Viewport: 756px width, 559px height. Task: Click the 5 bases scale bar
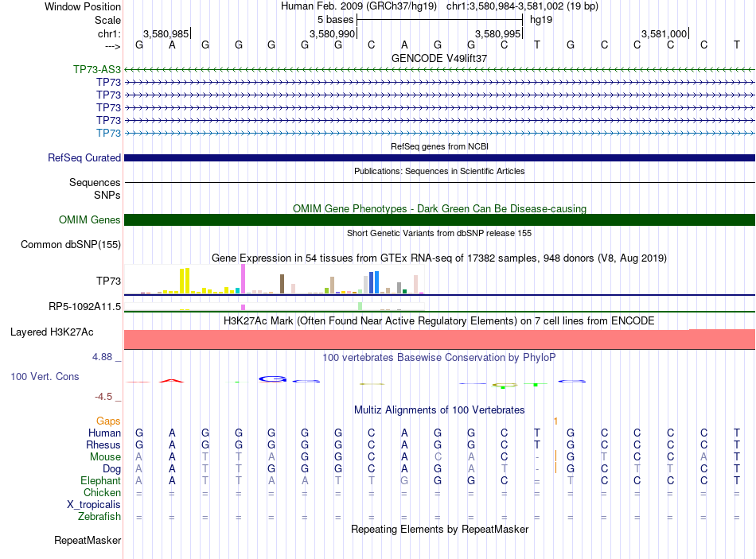pyautogui.click(x=439, y=20)
